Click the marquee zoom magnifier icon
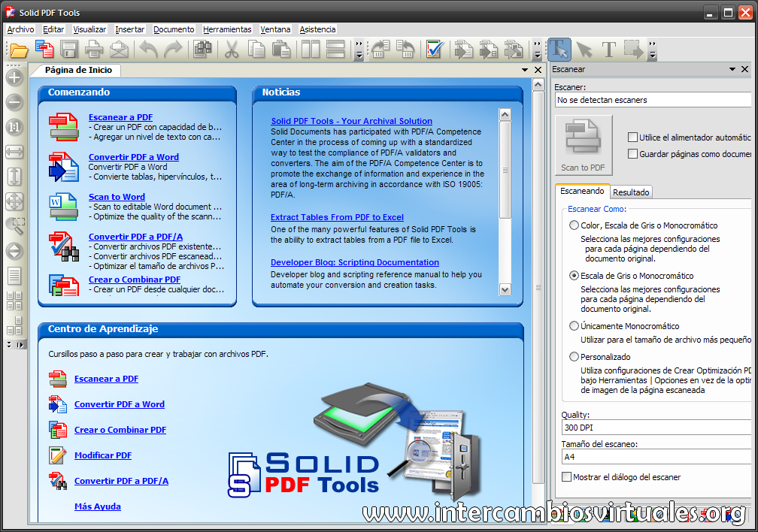The height and width of the screenshot is (532, 758). (14, 225)
